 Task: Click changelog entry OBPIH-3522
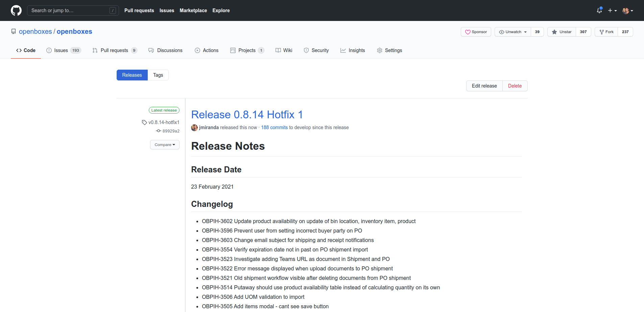pyautogui.click(x=297, y=268)
